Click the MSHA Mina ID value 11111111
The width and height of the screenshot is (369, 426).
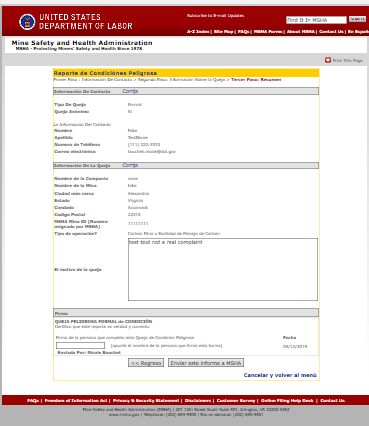tap(138, 224)
